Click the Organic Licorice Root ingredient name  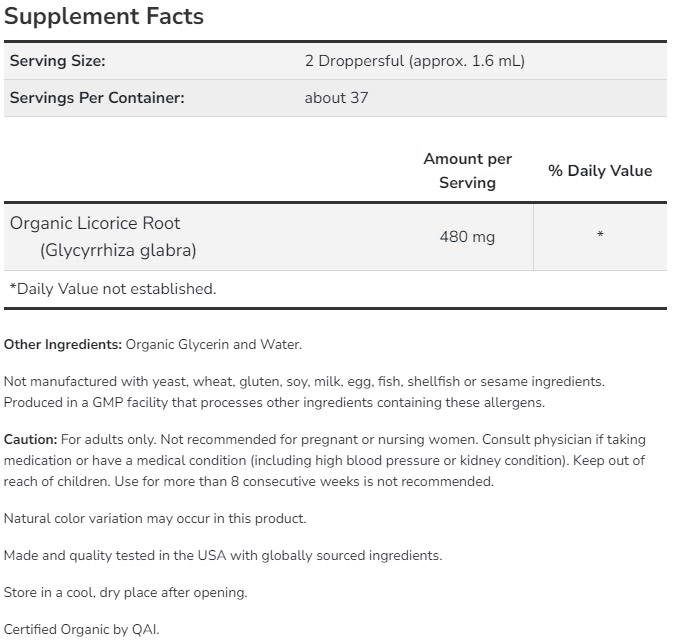[x=95, y=223]
